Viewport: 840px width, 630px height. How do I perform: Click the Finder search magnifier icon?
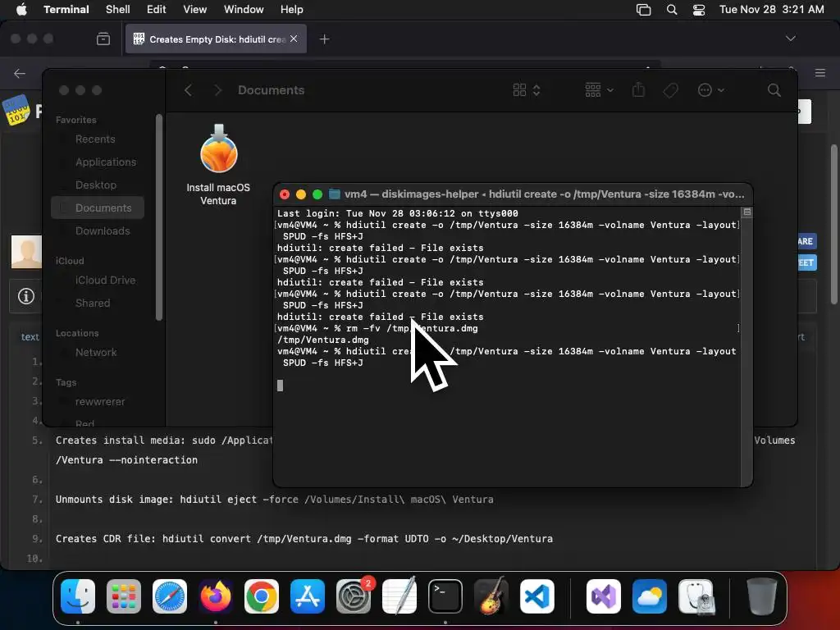click(x=774, y=90)
